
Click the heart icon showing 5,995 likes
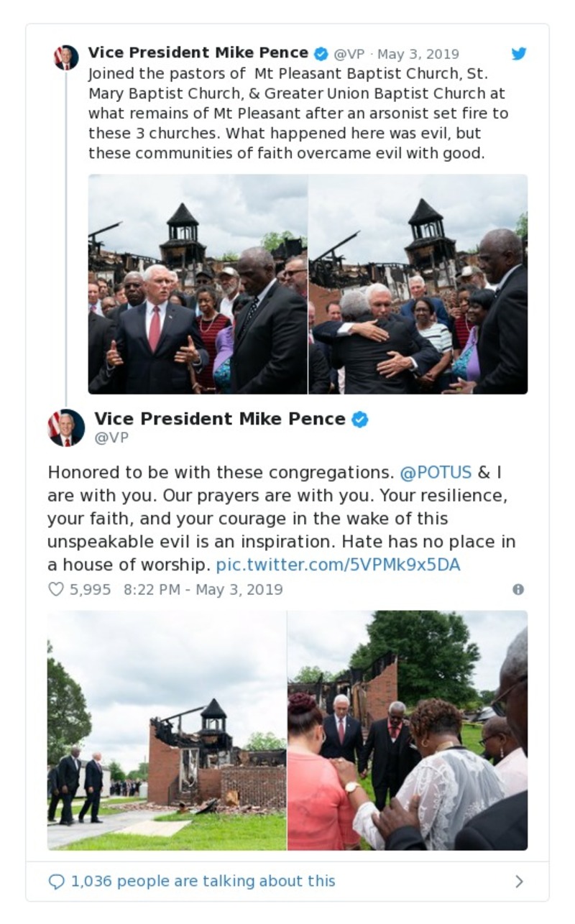55,589
